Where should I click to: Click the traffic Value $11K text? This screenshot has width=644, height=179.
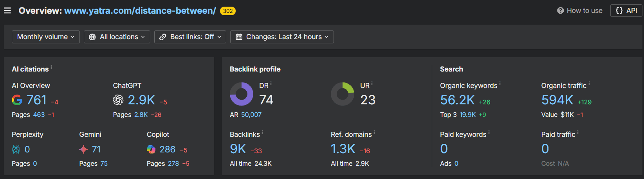coord(557,115)
